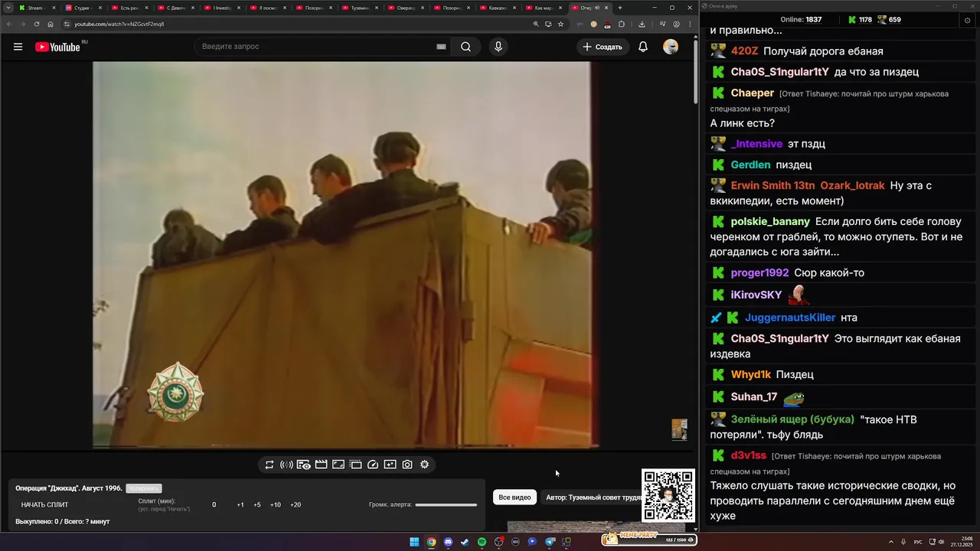Click the YouTube search magnifier button
Screen dimensions: 980x551
(465, 47)
